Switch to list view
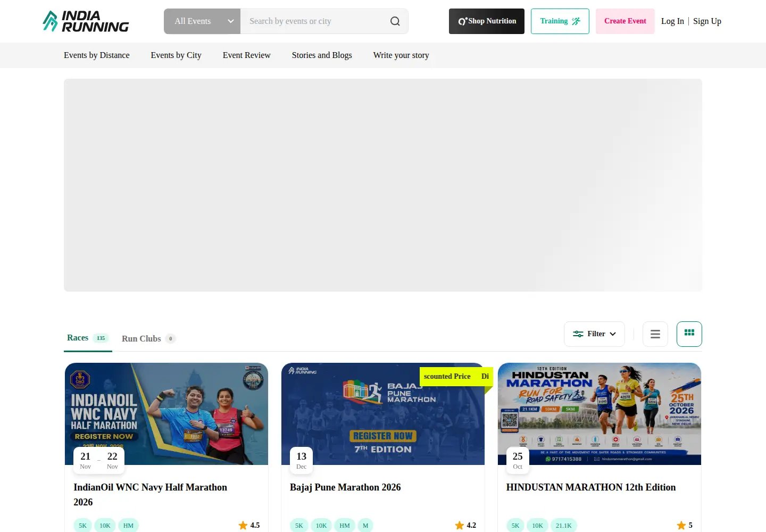The width and height of the screenshot is (766, 532). pos(655,334)
